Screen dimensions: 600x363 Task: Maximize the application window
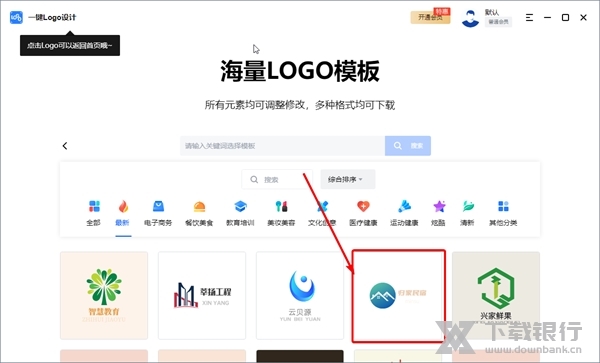(565, 18)
